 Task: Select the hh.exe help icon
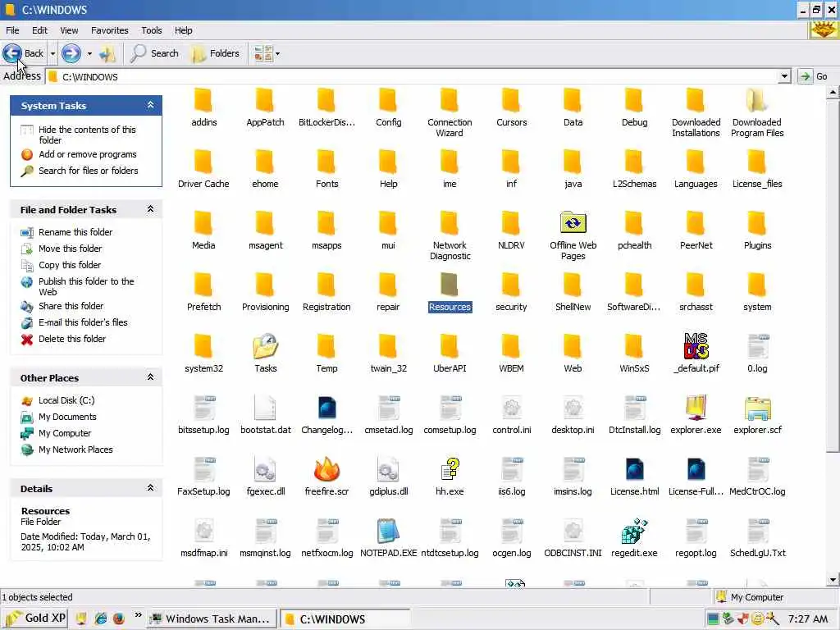(x=450, y=468)
